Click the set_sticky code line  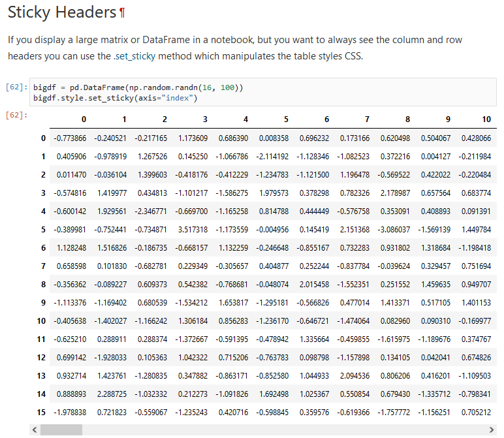(116, 98)
